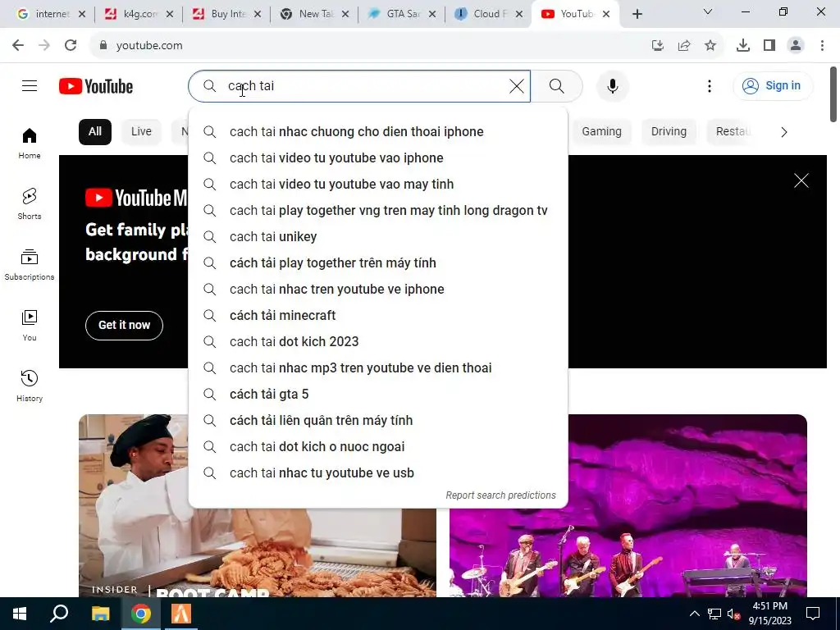Open Chrome profile avatar
Screen dimensions: 840x630
tap(796, 46)
